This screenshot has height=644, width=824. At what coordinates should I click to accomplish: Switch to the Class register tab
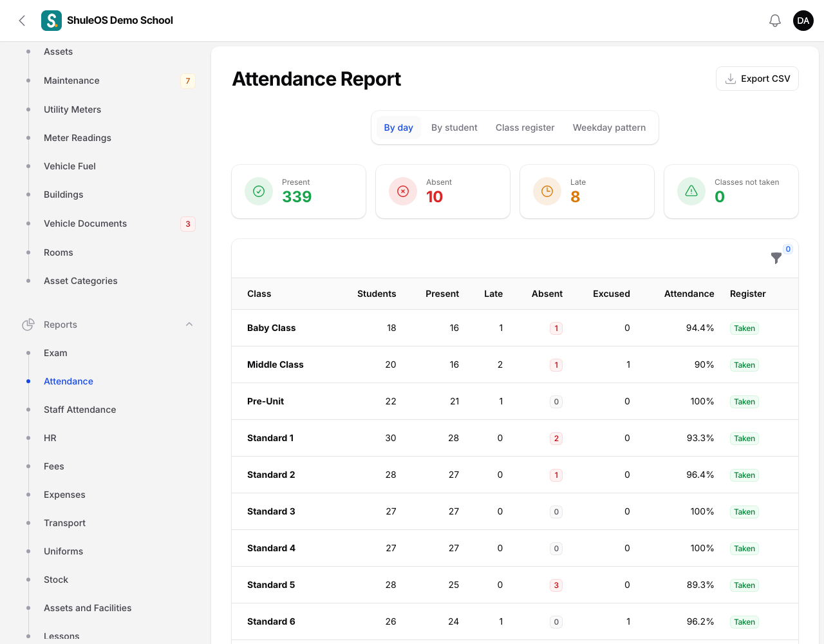point(525,128)
